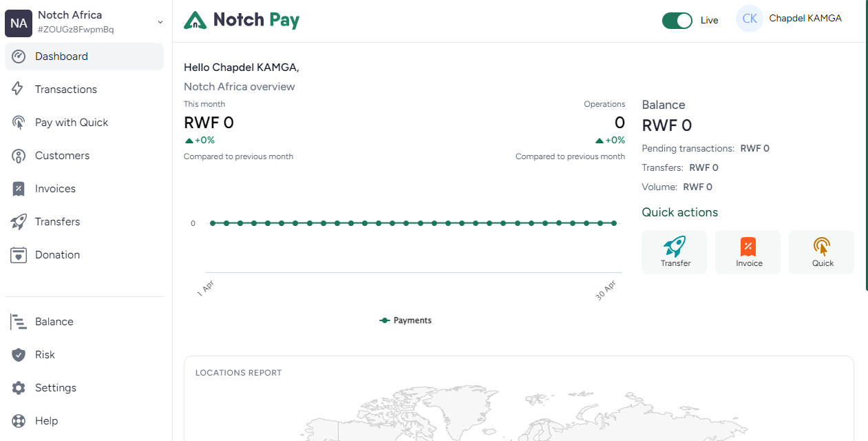868x441 pixels.
Task: Expand the Notch Africa account switcher chevron
Action: 160,22
